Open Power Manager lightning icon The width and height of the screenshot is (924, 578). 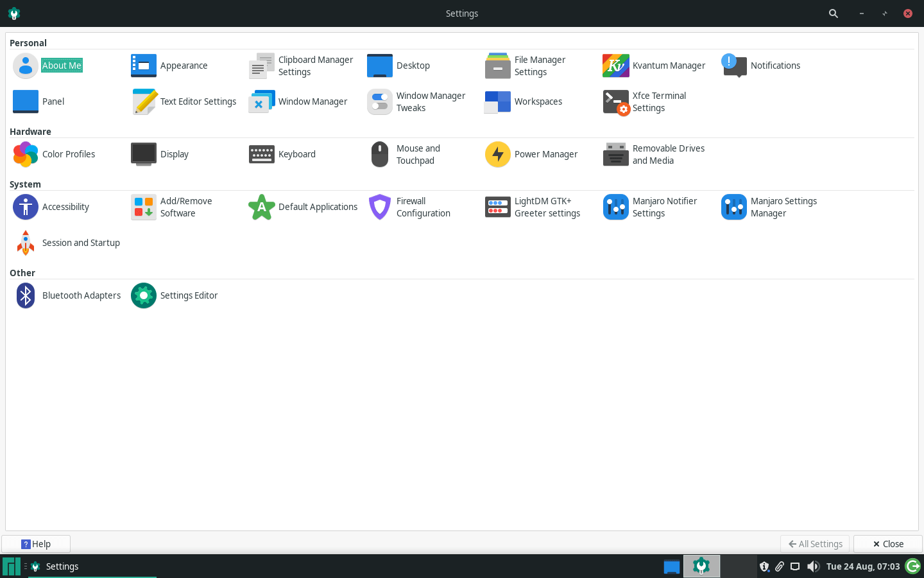coord(497,154)
